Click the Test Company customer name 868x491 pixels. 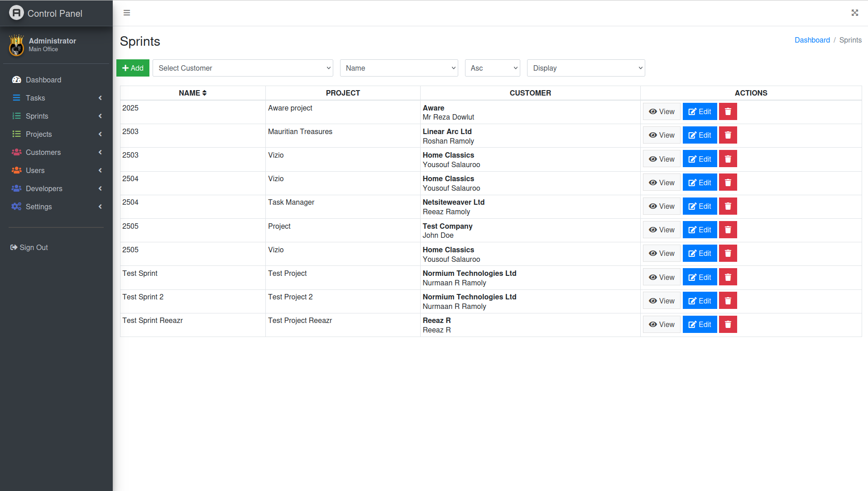pyautogui.click(x=447, y=226)
